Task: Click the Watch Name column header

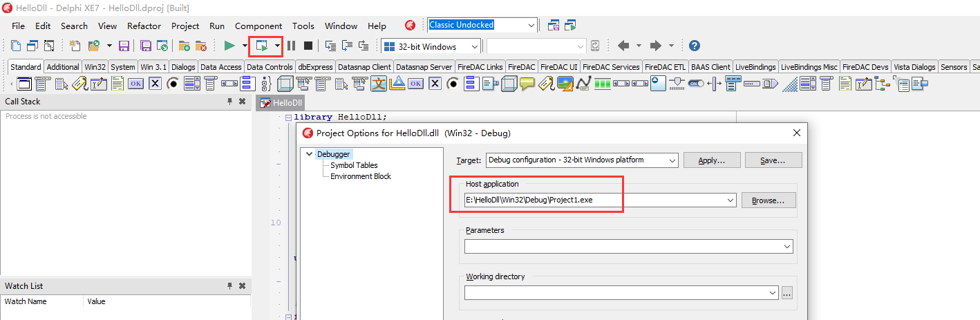Action: [x=41, y=301]
